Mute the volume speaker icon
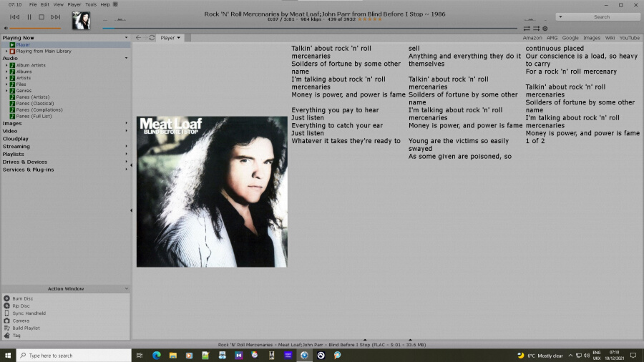 [6, 29]
